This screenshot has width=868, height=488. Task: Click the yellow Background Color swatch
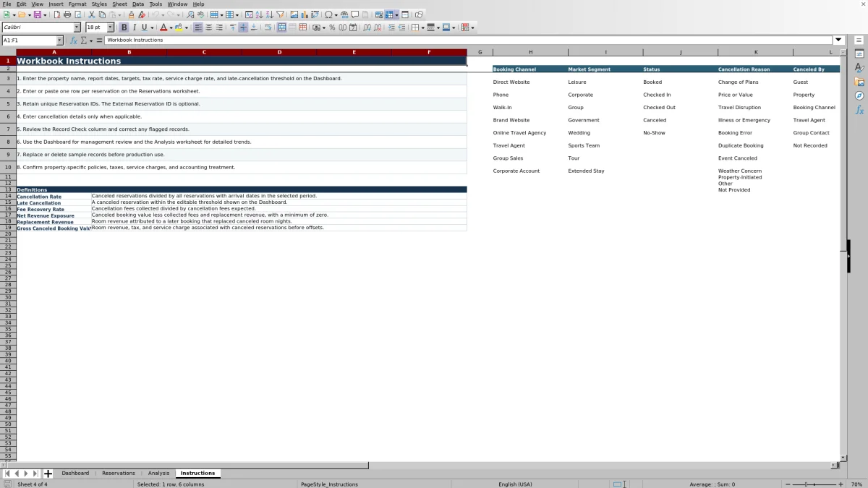(x=179, y=27)
